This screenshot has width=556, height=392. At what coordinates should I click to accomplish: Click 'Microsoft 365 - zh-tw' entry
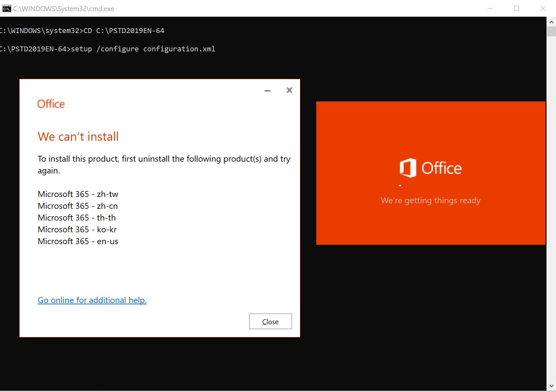point(78,194)
